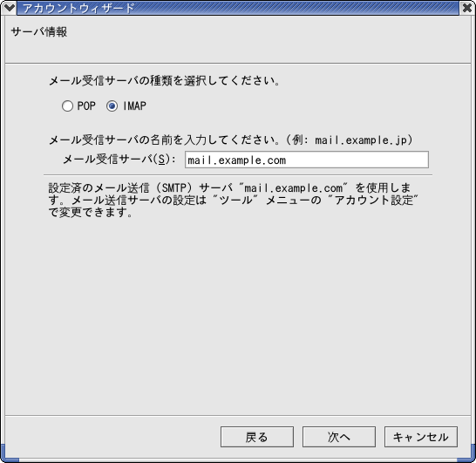Click the POP option label text
The image size is (476, 463).
tap(86, 106)
